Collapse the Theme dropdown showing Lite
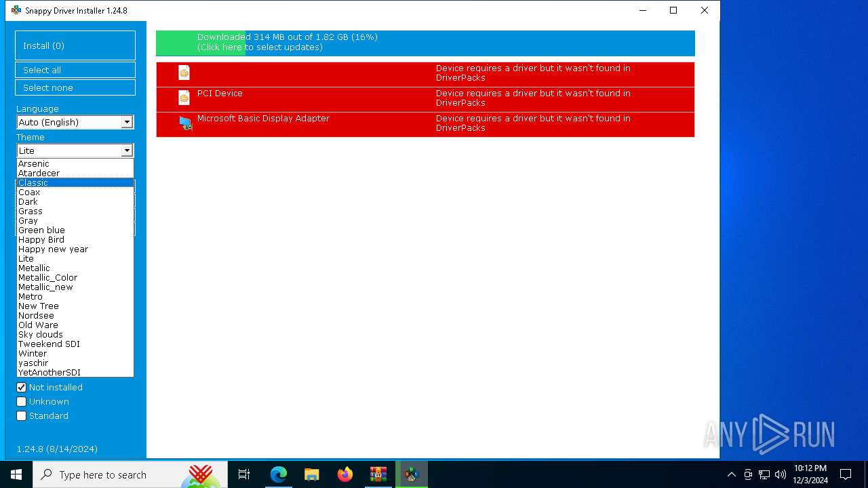 pyautogui.click(x=75, y=150)
